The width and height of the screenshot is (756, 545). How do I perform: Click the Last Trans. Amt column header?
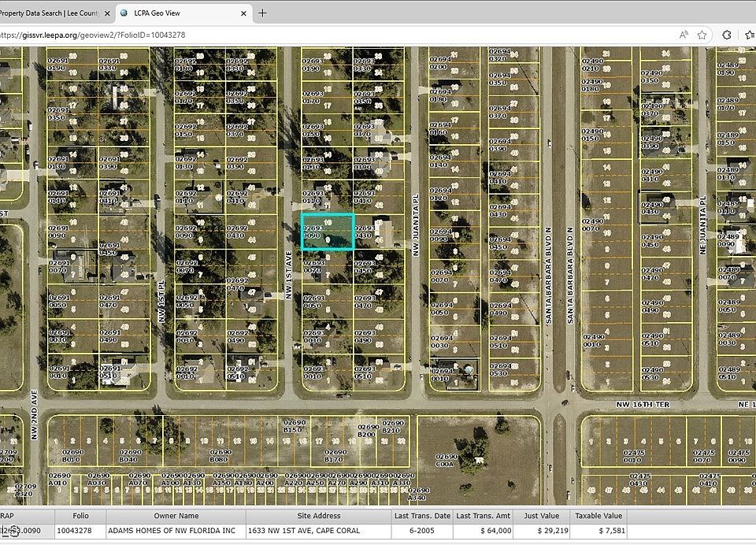(483, 516)
